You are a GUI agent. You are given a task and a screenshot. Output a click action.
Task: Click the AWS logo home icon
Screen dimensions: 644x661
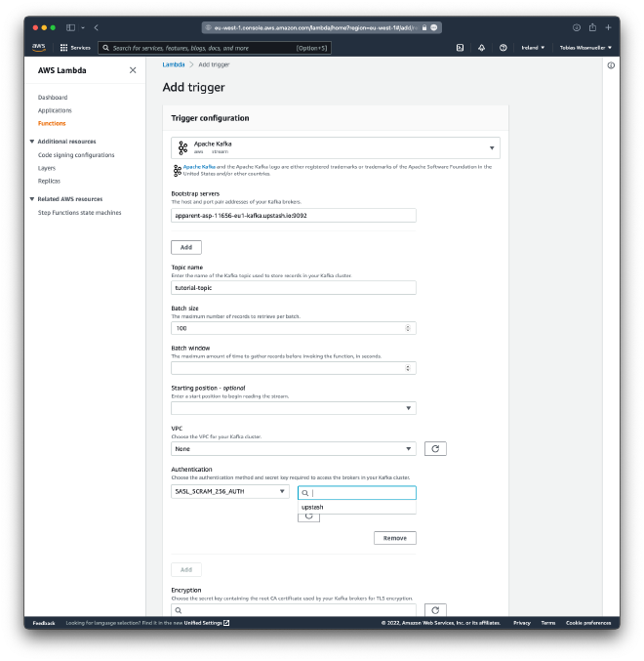pos(38,47)
